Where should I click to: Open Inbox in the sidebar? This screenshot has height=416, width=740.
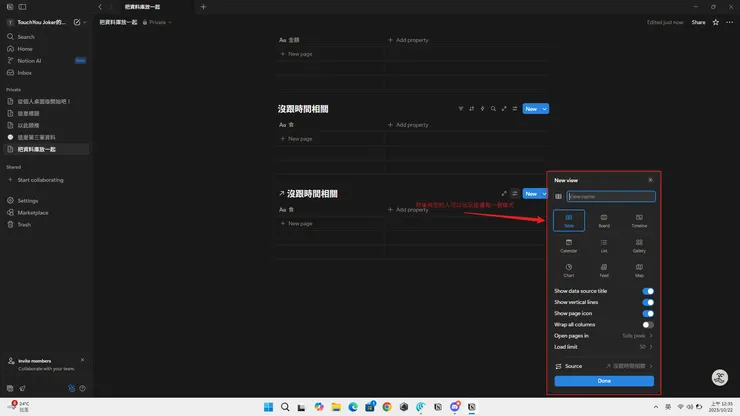pyautogui.click(x=46, y=73)
